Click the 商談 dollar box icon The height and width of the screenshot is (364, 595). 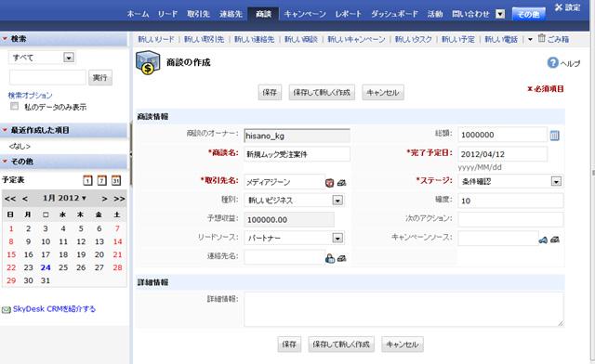[x=148, y=62]
